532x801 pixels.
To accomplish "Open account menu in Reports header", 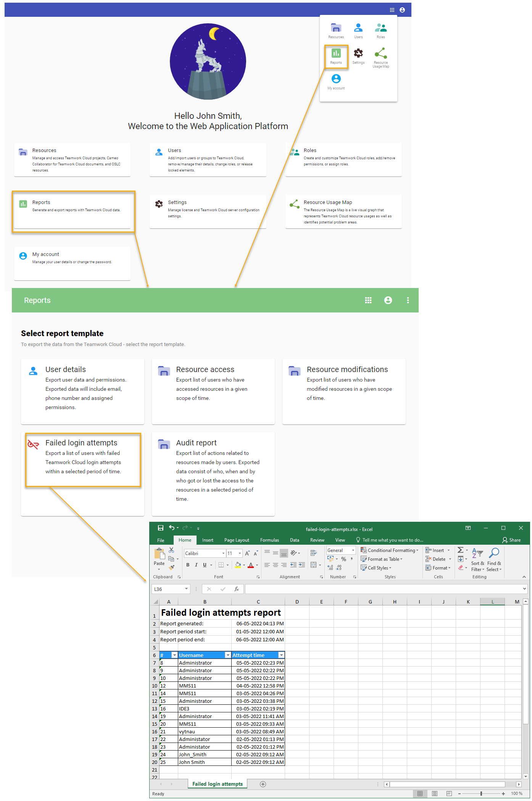I will tap(388, 300).
